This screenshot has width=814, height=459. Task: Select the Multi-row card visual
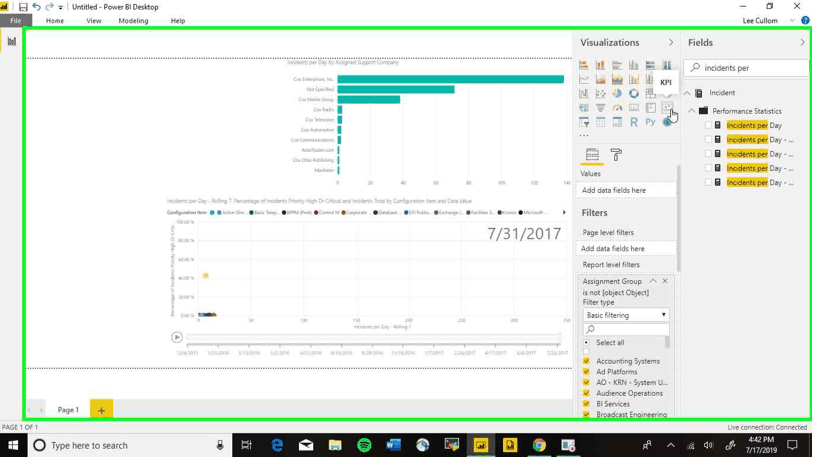click(650, 108)
